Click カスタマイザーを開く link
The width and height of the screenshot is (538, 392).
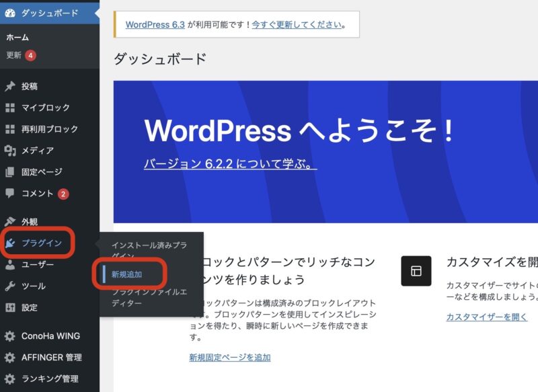[x=486, y=317]
